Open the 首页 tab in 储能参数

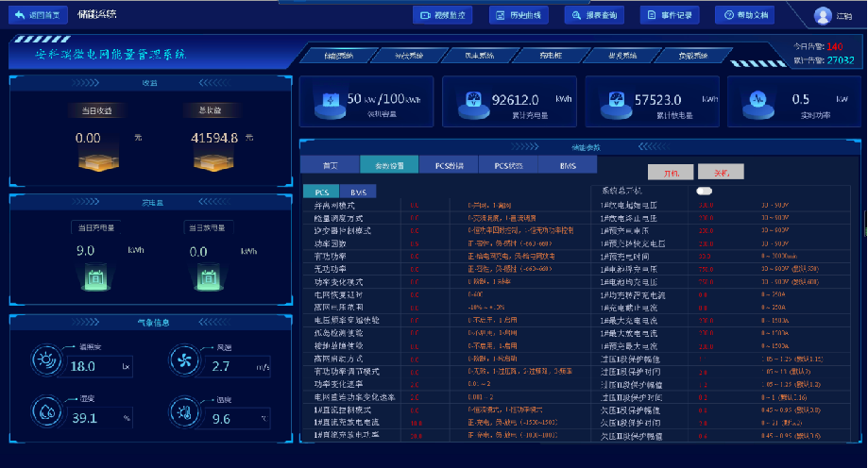pyautogui.click(x=330, y=165)
